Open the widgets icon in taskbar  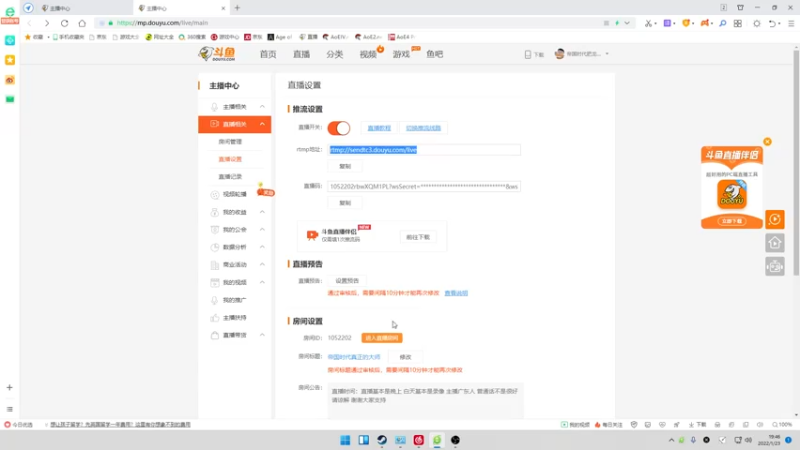coord(363,440)
